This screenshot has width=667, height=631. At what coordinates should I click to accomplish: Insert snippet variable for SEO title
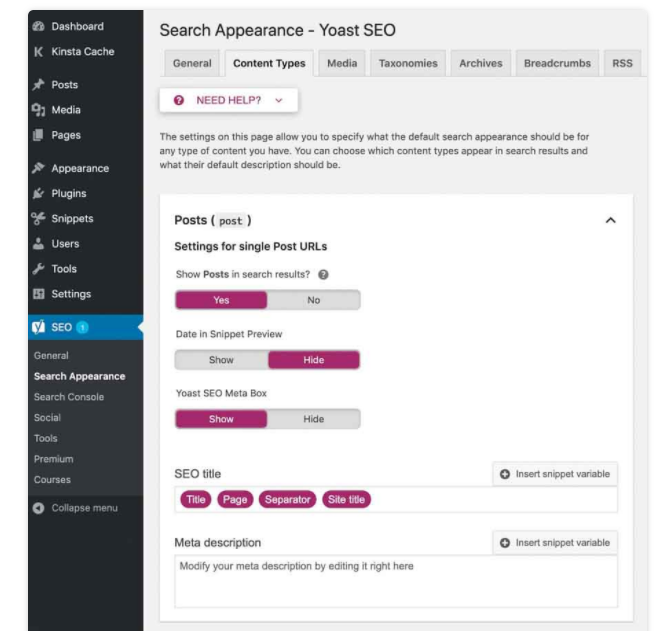555,473
